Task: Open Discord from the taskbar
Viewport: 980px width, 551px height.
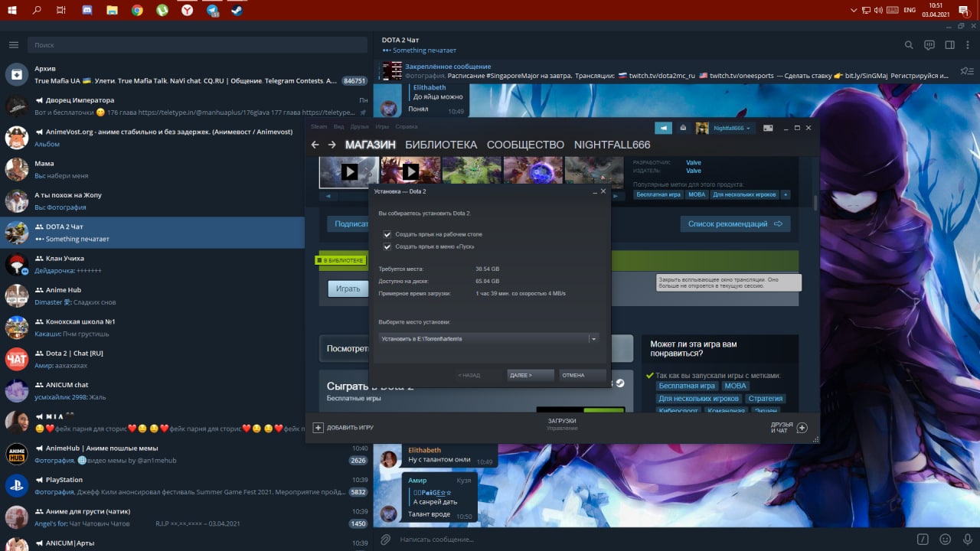Action: 87,10
